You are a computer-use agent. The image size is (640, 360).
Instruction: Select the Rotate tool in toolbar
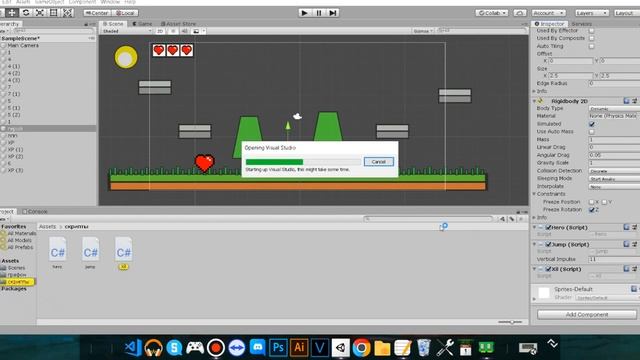pyautogui.click(x=26, y=13)
